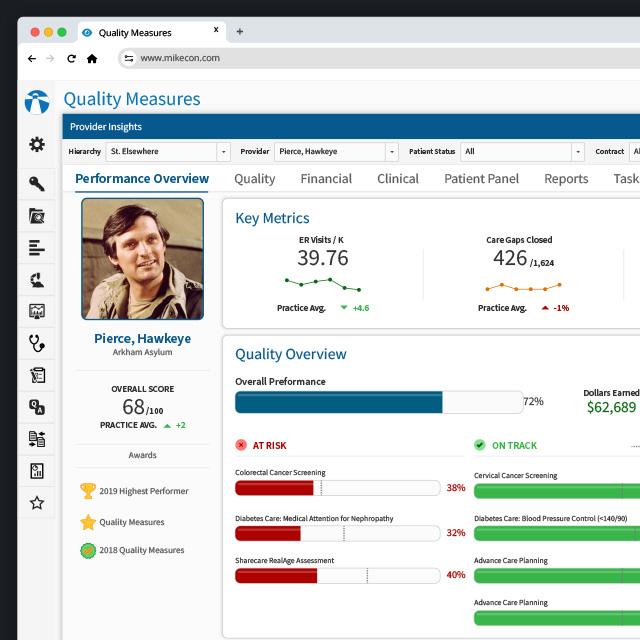Click the star favorites icon in the sidebar
The width and height of the screenshot is (640, 640).
(x=37, y=503)
